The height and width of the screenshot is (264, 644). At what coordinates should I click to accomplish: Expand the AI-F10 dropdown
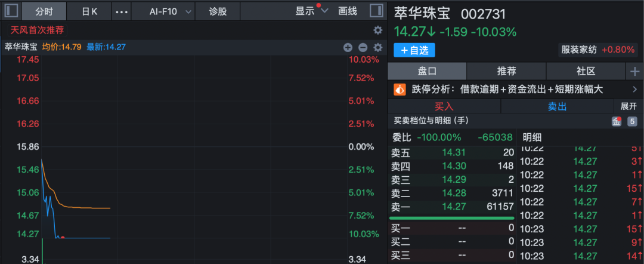click(x=171, y=11)
